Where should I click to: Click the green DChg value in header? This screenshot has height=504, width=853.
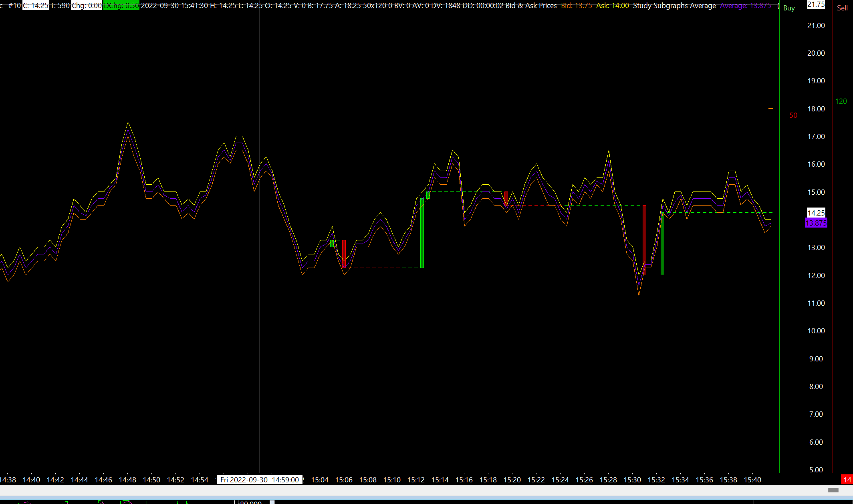point(121,6)
